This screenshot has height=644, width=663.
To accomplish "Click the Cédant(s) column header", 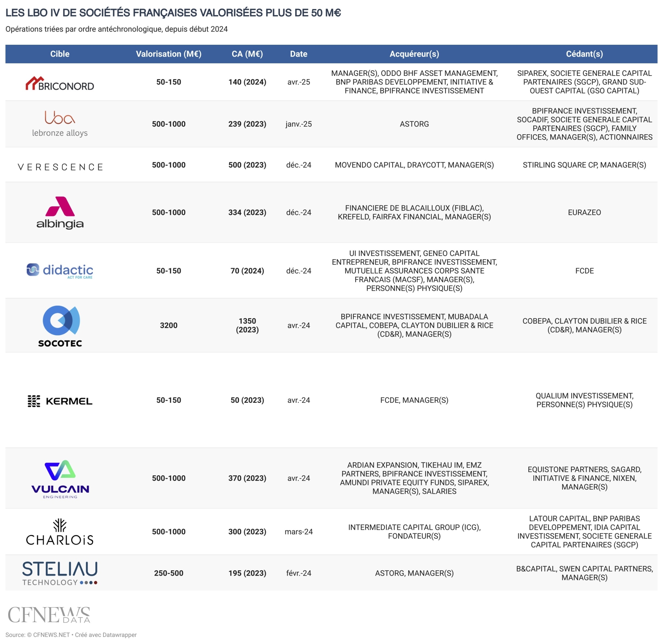I will coord(584,54).
